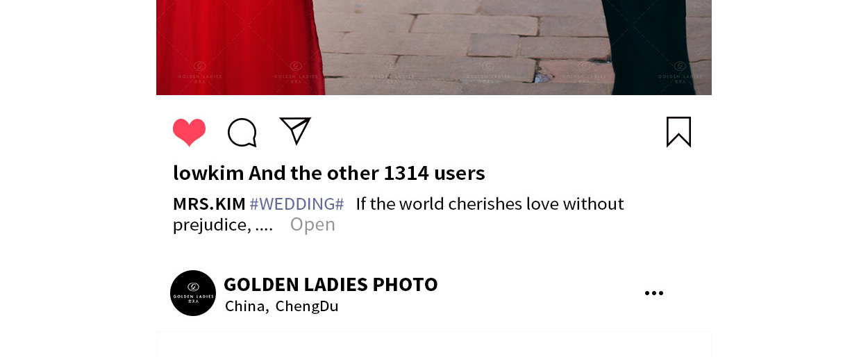Unlike the post with the red heart
The width and height of the screenshot is (868, 357).
click(189, 132)
